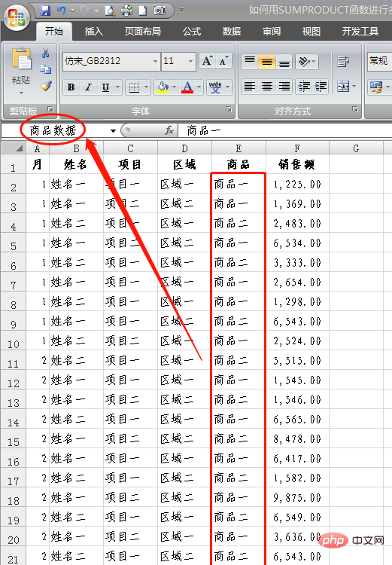Open the borders dropdown arrow

[x=146, y=87]
